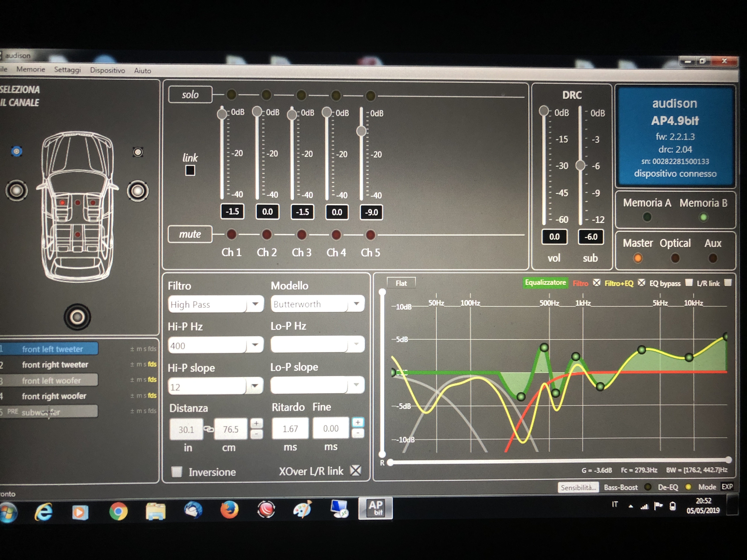Toggle the Bass-Boost indicator
The height and width of the screenshot is (560, 747).
pyautogui.click(x=647, y=487)
